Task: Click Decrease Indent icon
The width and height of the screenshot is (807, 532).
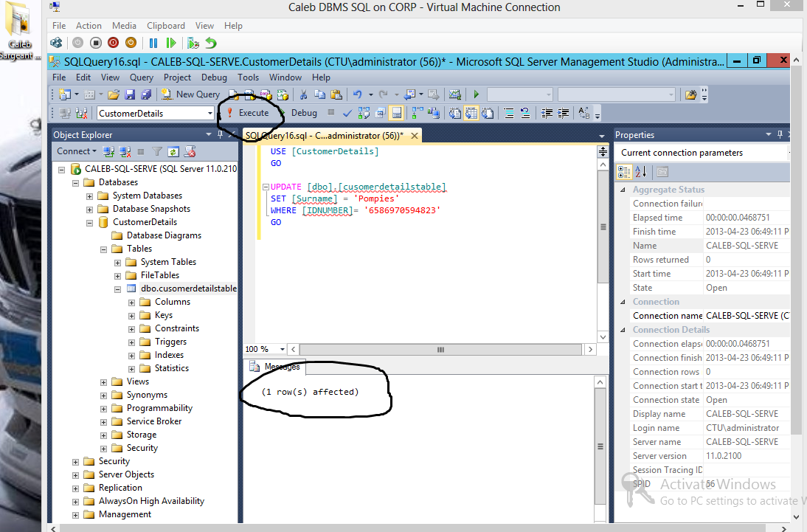Action: point(547,114)
